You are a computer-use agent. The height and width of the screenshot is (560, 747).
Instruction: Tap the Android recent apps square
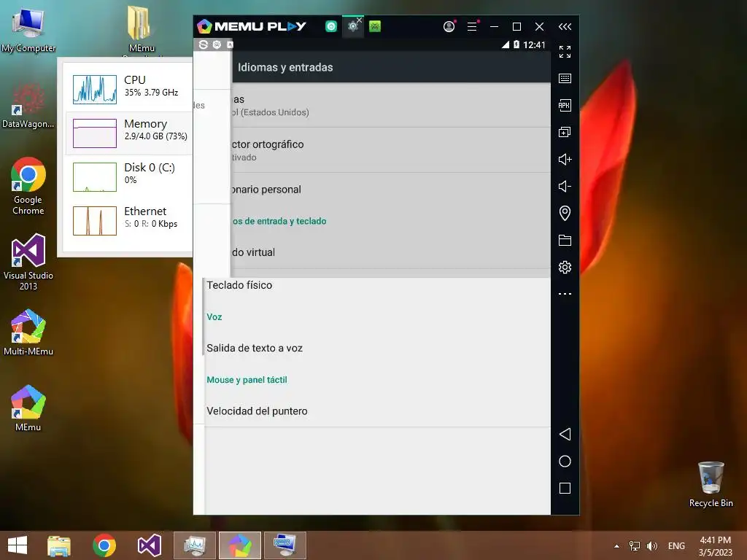pyautogui.click(x=565, y=489)
